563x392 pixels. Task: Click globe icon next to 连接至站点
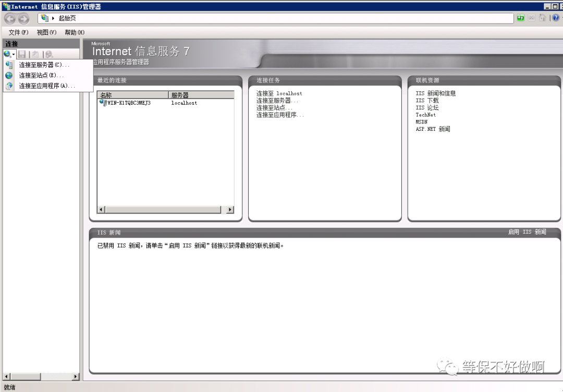pyautogui.click(x=9, y=76)
